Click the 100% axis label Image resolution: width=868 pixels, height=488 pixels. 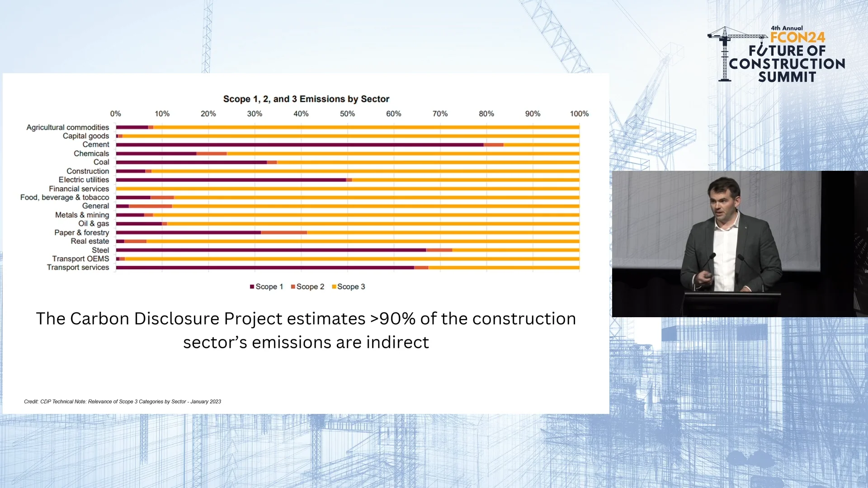click(x=579, y=114)
